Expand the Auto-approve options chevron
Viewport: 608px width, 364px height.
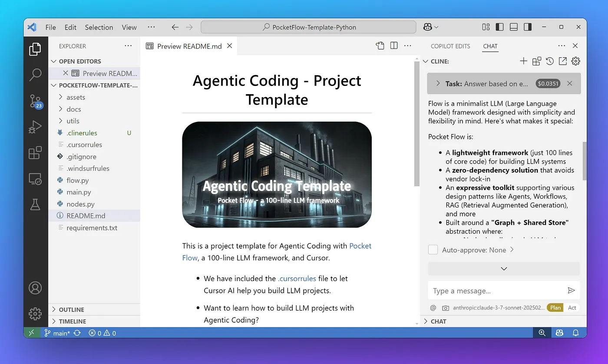click(512, 249)
